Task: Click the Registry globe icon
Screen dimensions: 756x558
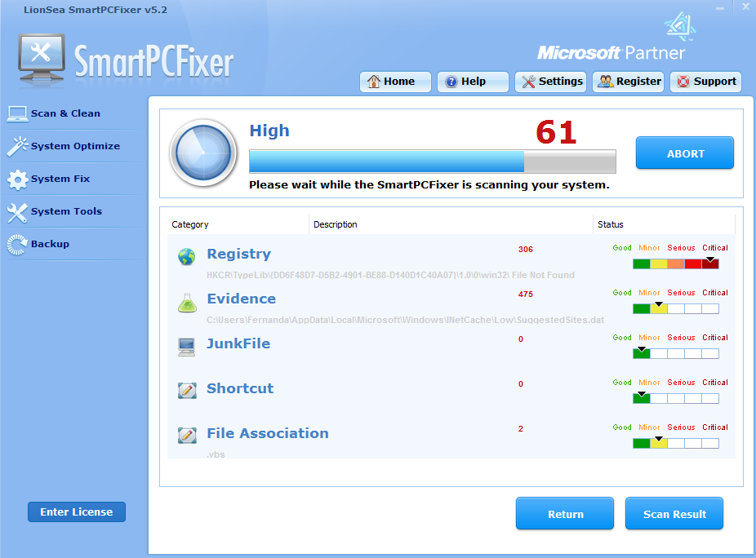Action: (x=187, y=256)
